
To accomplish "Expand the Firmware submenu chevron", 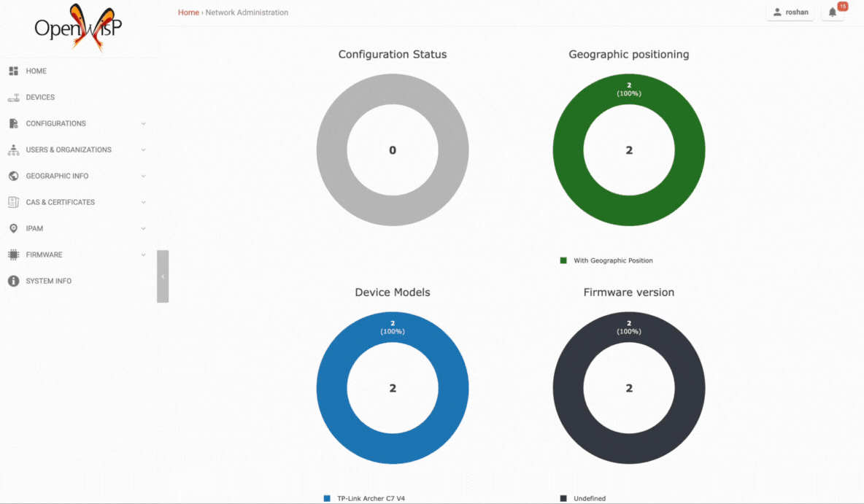I will [143, 255].
